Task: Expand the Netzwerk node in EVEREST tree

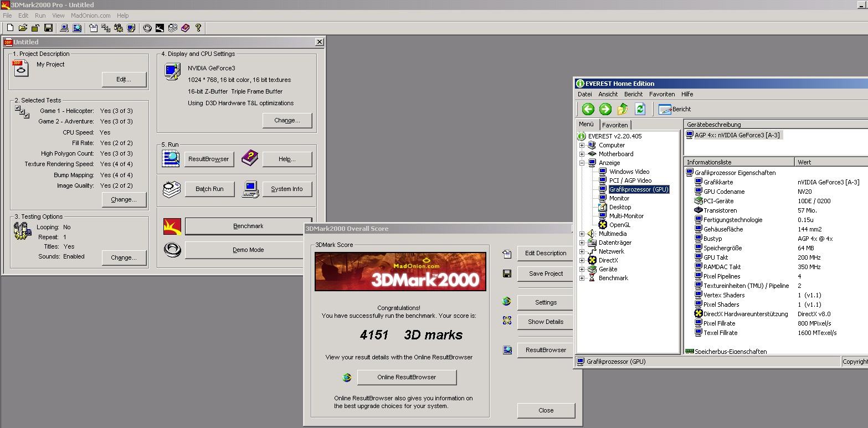Action: pyautogui.click(x=582, y=251)
